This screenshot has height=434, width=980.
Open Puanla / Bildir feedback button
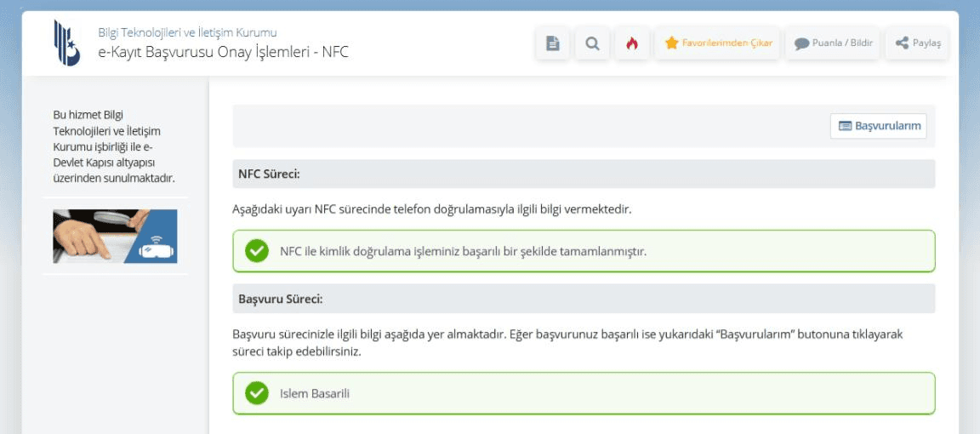click(x=833, y=43)
